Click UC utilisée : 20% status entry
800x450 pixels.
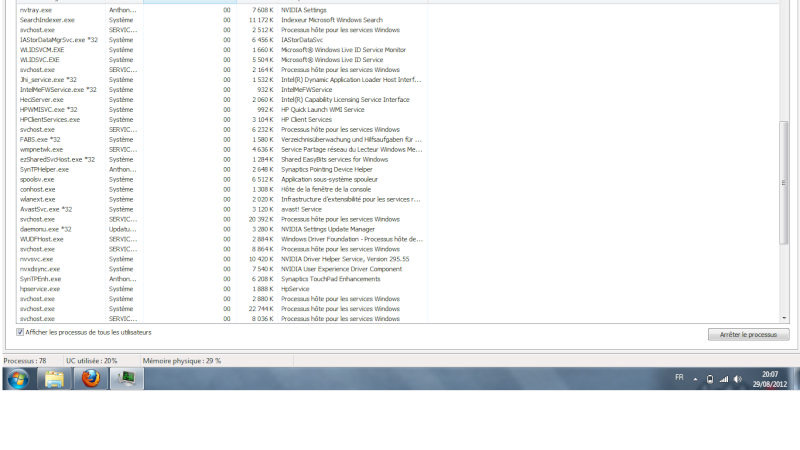click(91, 361)
